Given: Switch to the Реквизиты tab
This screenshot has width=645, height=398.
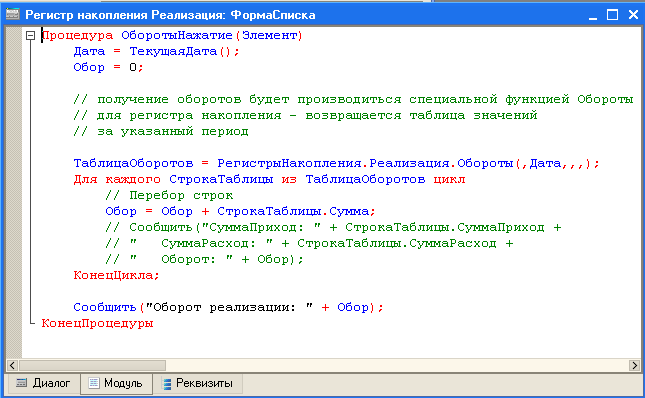Looking at the screenshot, I should pyautogui.click(x=198, y=383).
